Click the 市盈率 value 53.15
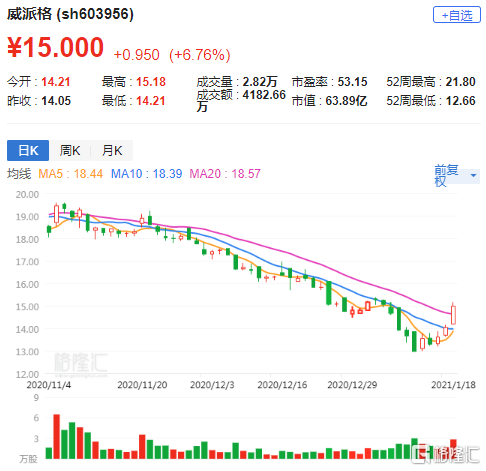Viewport: 486px width, 471px height. tap(352, 82)
